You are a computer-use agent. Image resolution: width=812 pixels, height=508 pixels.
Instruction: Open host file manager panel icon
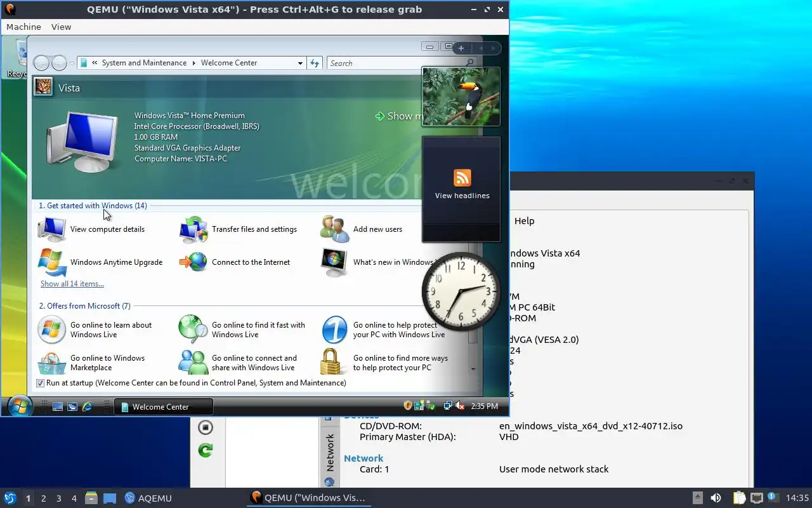click(91, 498)
